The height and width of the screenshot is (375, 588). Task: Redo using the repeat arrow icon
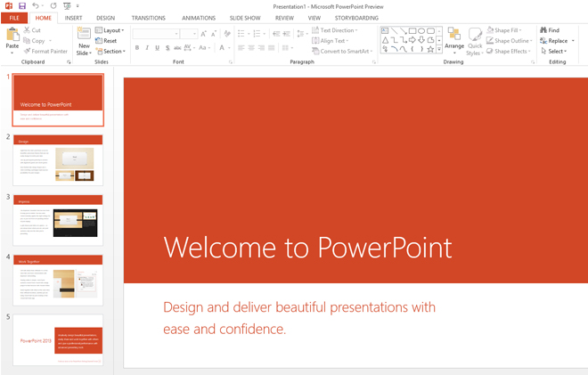point(53,6)
